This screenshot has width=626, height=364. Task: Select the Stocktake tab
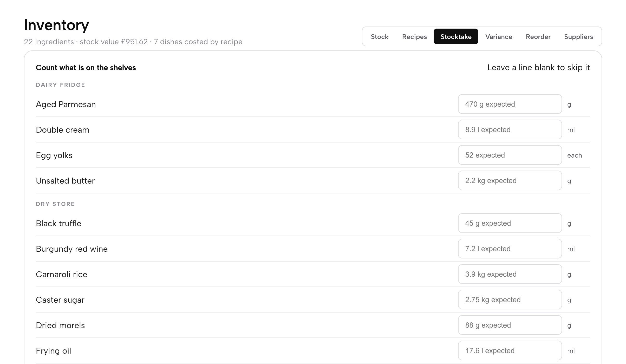[x=456, y=37]
